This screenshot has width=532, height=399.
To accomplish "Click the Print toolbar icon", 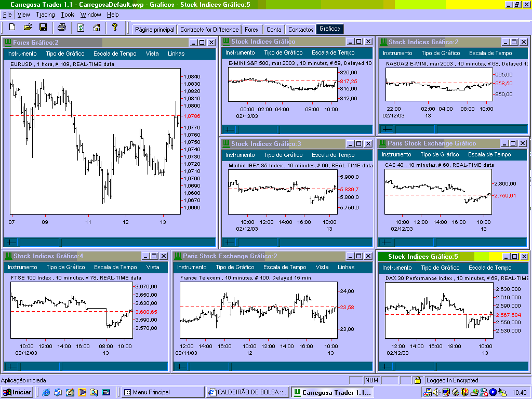I will tap(62, 27).
